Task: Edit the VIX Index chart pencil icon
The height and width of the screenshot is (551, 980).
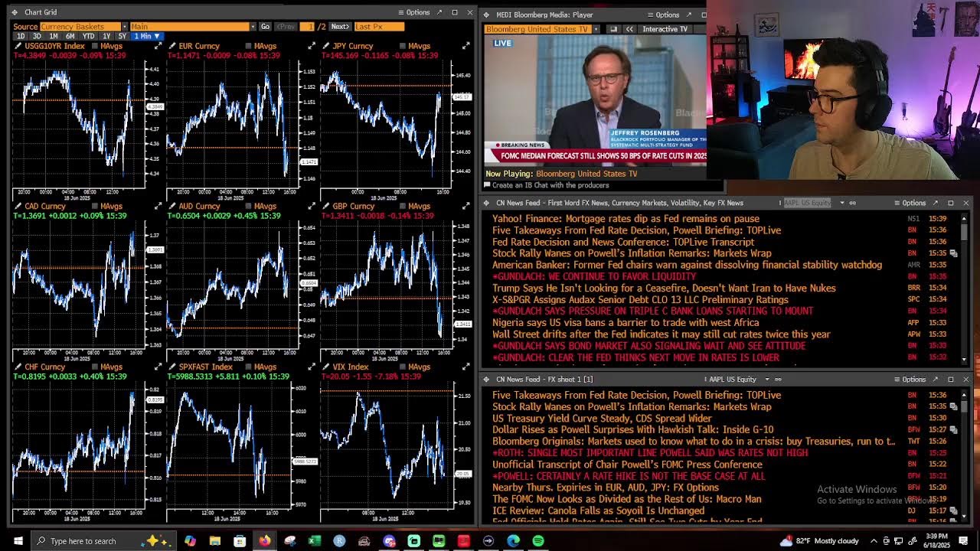Action: tap(325, 367)
